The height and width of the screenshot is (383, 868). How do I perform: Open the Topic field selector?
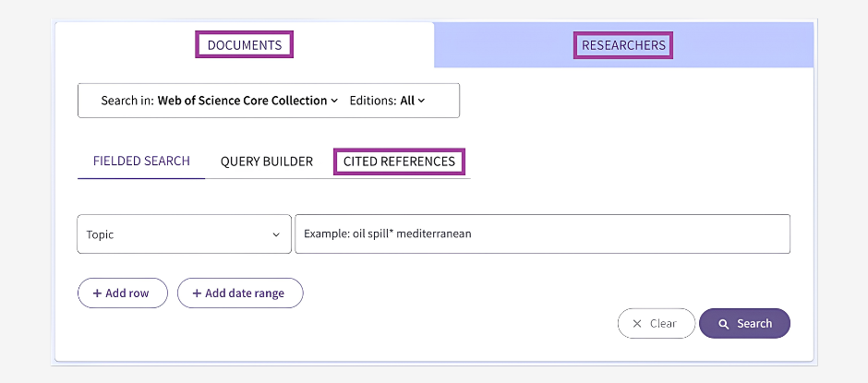(x=185, y=234)
